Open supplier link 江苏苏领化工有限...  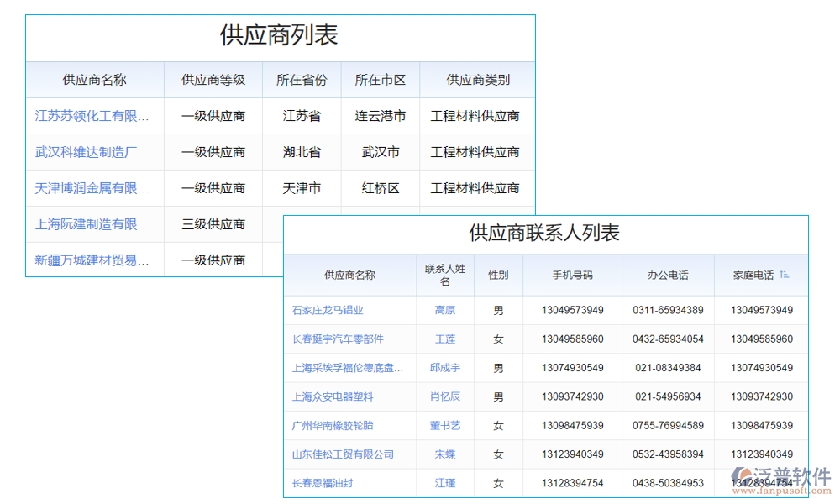click(x=92, y=116)
